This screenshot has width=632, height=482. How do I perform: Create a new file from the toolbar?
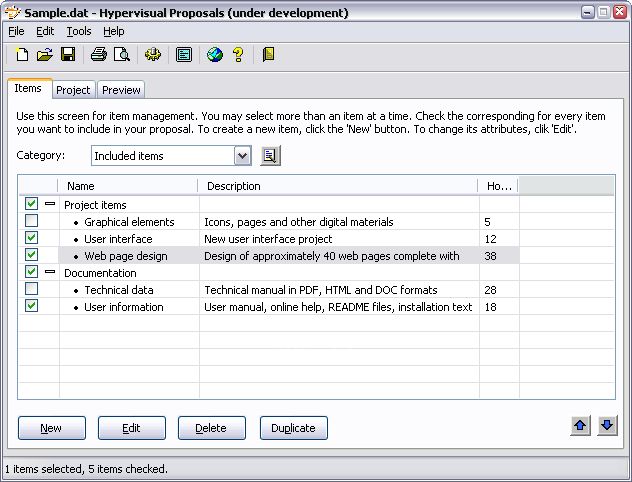click(23, 55)
